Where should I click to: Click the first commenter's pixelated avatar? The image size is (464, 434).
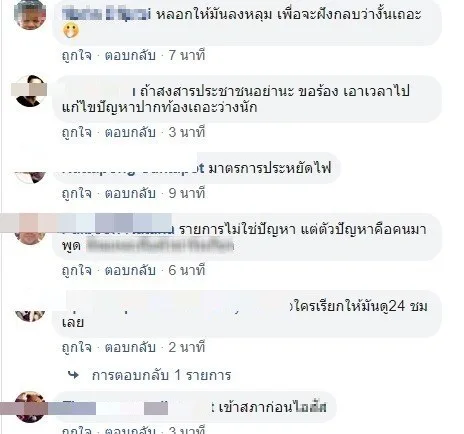[30, 14]
